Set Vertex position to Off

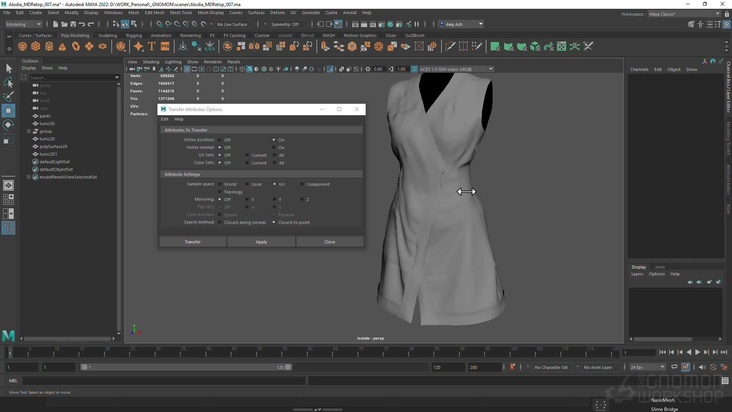click(220, 140)
